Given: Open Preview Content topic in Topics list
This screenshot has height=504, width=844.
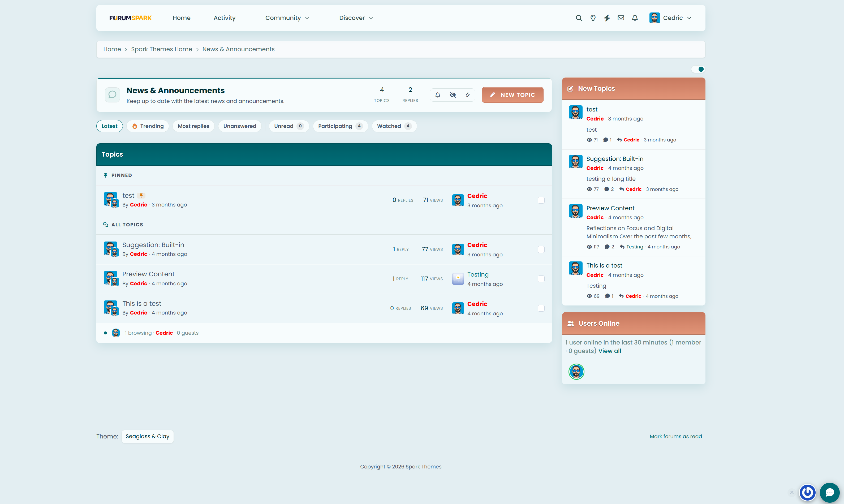Looking at the screenshot, I should coord(148,274).
